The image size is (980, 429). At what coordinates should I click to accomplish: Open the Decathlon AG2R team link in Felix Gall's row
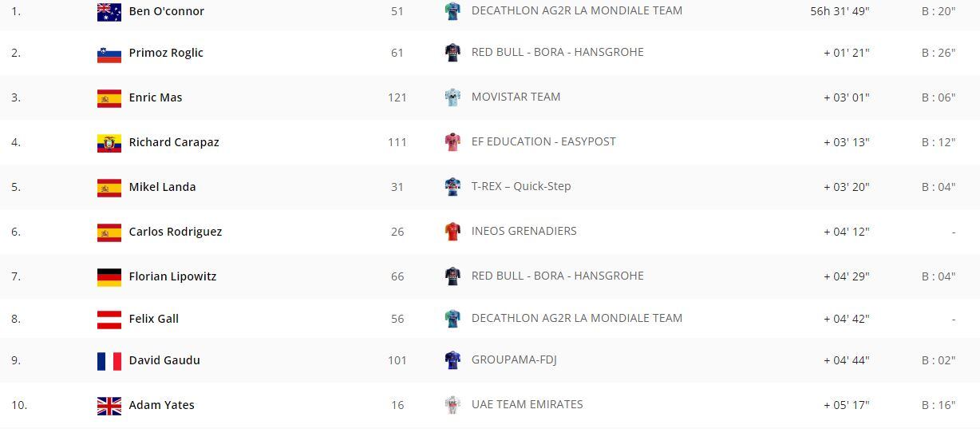pos(576,318)
